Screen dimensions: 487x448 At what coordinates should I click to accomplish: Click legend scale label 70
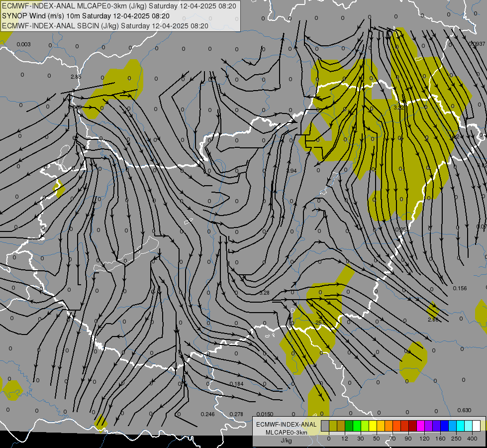point(392,439)
